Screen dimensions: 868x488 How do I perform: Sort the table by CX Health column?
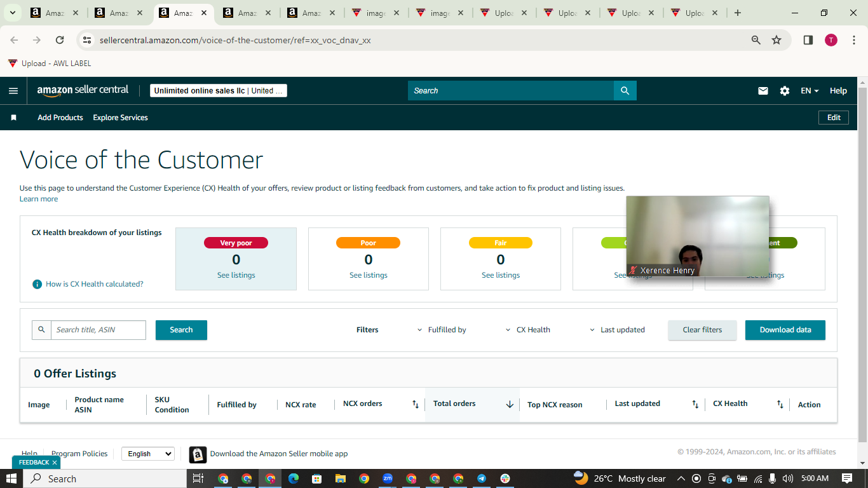(x=780, y=404)
